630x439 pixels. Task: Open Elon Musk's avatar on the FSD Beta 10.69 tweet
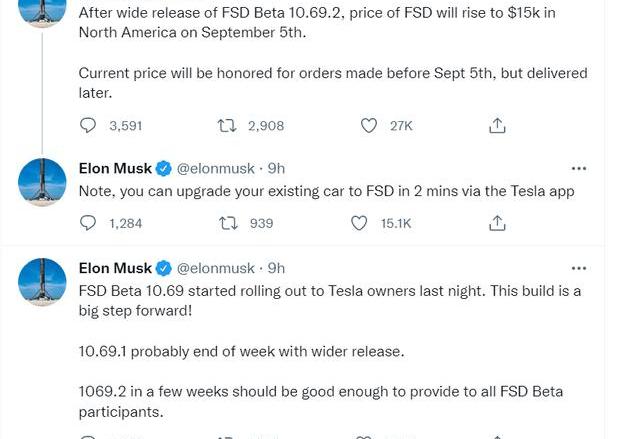coord(42,282)
